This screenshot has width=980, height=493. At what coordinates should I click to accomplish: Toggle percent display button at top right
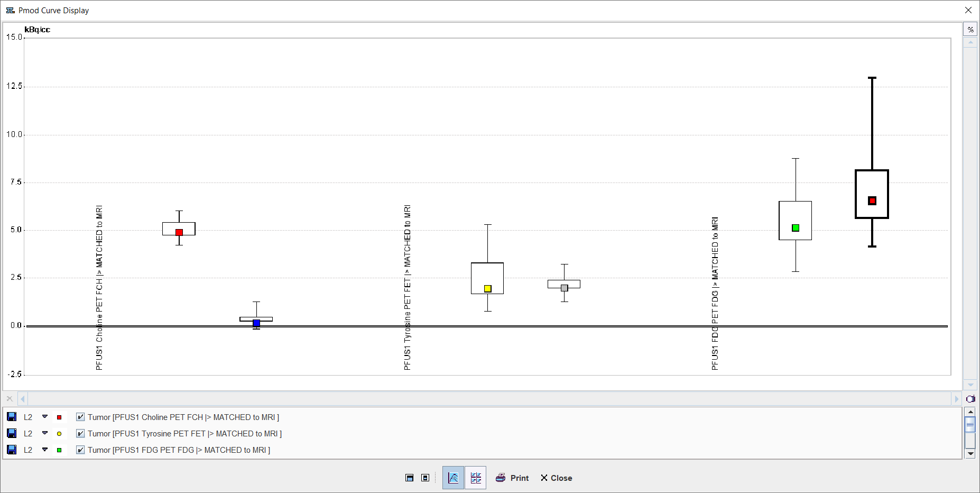click(970, 29)
